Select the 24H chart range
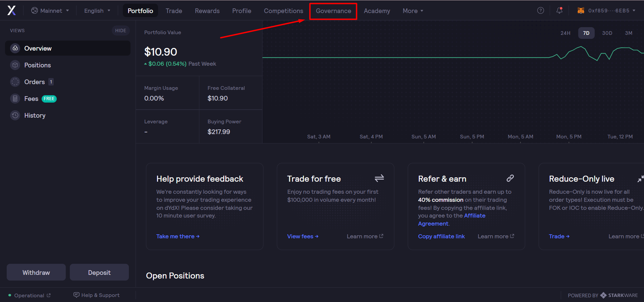644x302 pixels. click(565, 33)
